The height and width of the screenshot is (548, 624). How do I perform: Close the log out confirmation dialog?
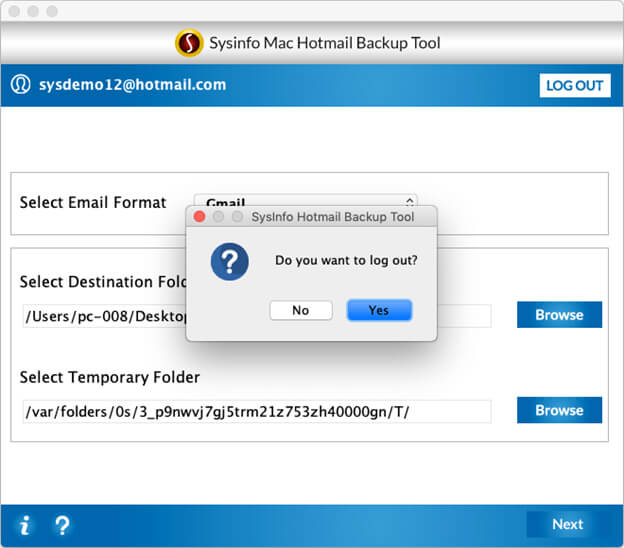199,216
